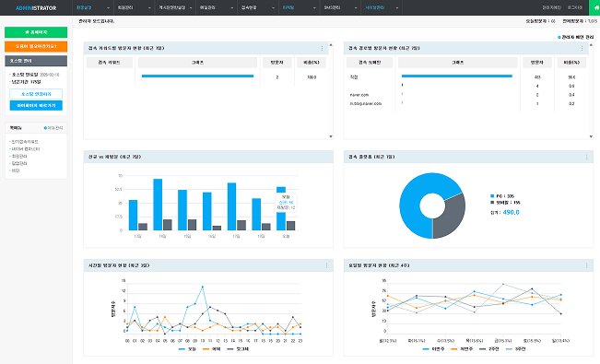Open kebab menu of weekday visitors chart panel
Viewport: 600px width, 364px height.
point(586,265)
